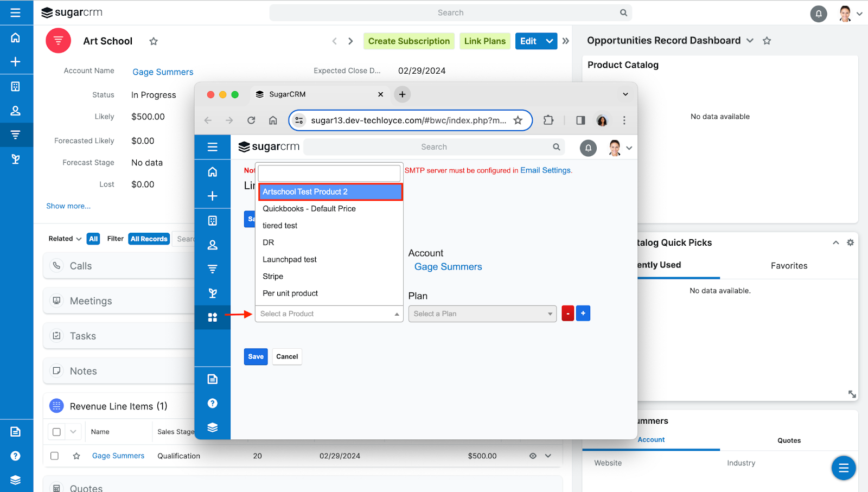The height and width of the screenshot is (492, 868).
Task: Select all Revenue Line Items checkbox
Action: [56, 432]
